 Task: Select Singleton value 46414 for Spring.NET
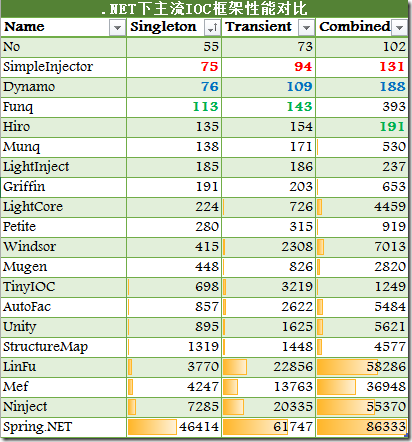(x=199, y=427)
